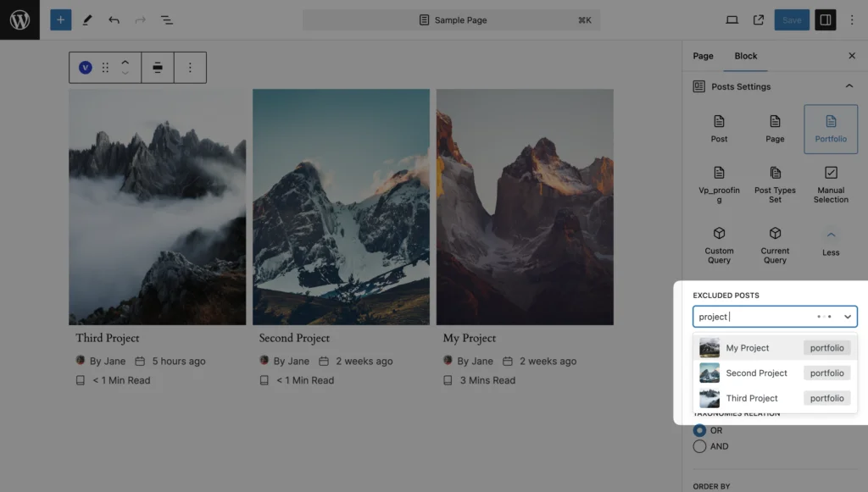Image resolution: width=868 pixels, height=492 pixels.
Task: Open the block inserter plus button
Action: (60, 19)
